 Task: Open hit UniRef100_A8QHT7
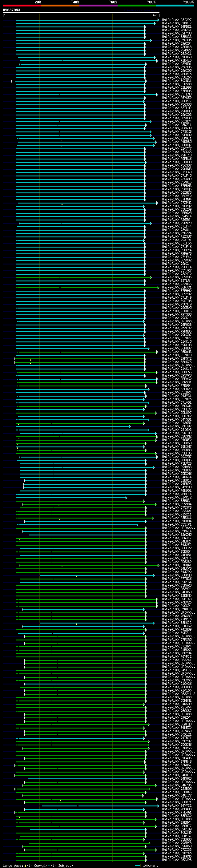(x=176, y=826)
